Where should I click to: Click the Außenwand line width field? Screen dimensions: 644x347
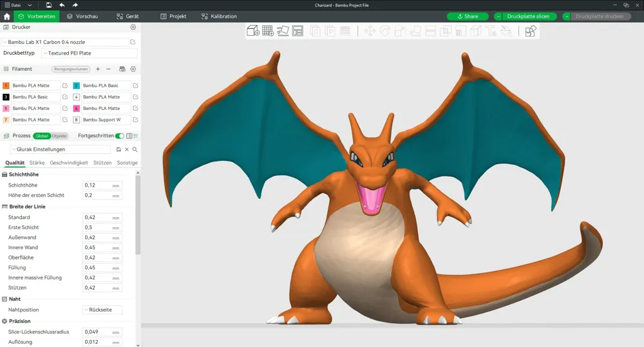pyautogui.click(x=102, y=238)
